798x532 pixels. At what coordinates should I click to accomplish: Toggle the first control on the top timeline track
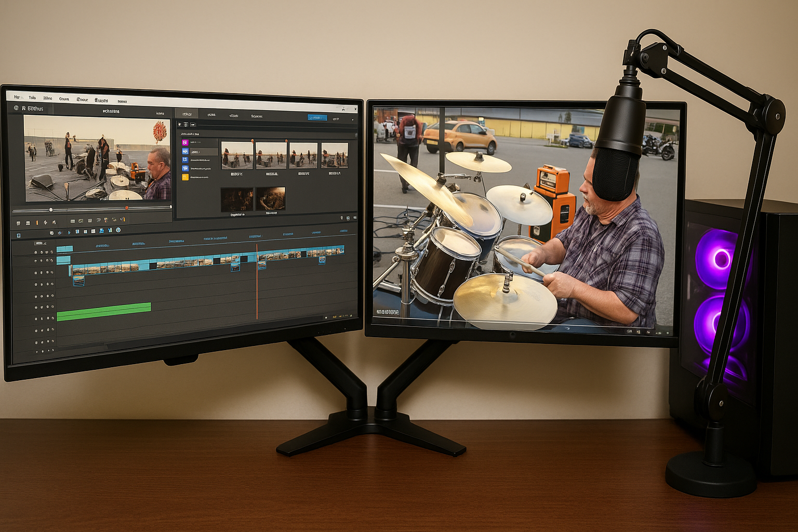point(36,252)
